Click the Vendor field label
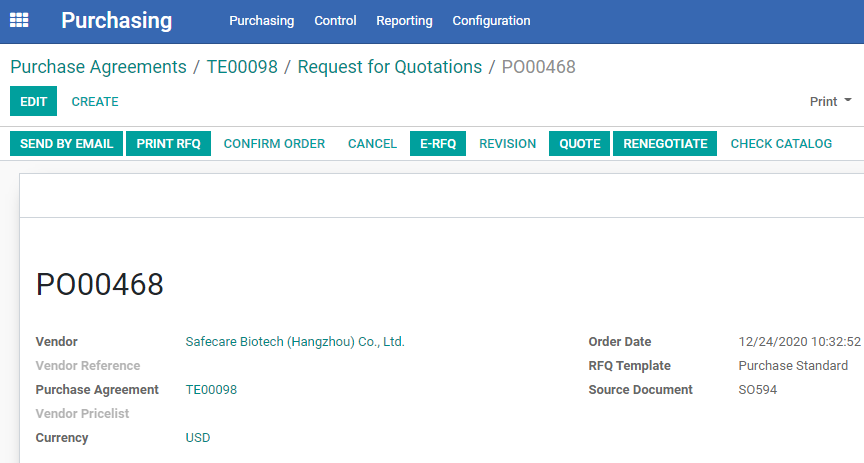864x463 pixels. pyautogui.click(x=57, y=342)
